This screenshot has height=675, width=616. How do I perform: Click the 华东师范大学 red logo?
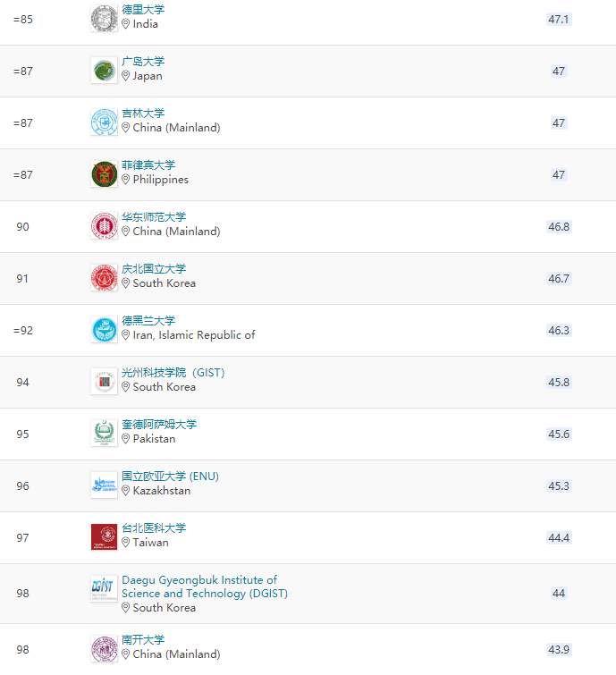point(104,226)
